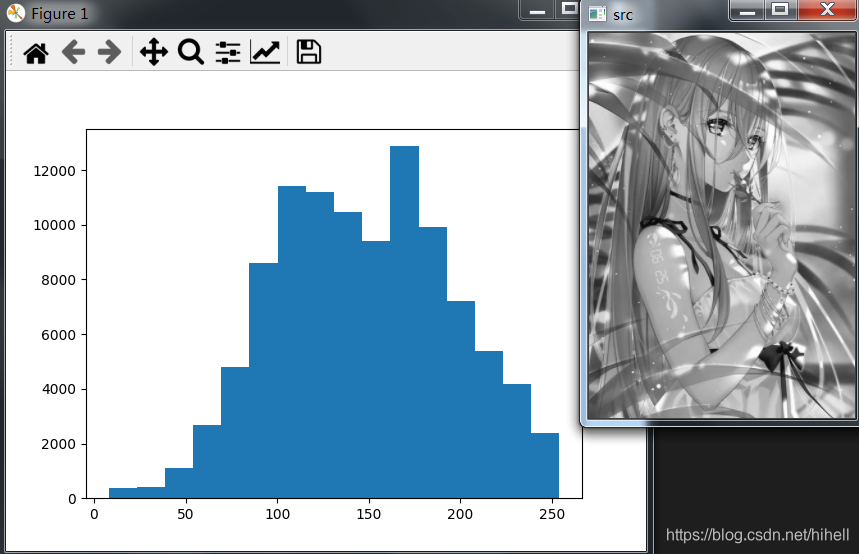Viewport: 859px width, 554px height.
Task: Maximize the src window
Action: coord(780,10)
